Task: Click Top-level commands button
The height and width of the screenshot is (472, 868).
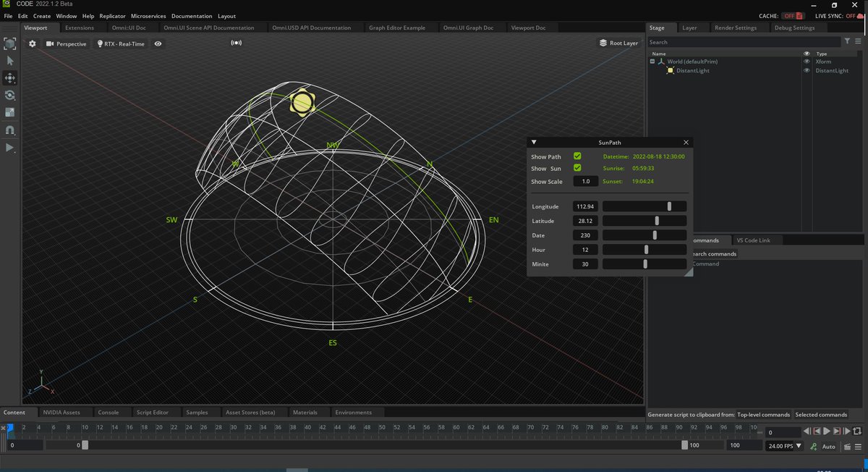Action: pyautogui.click(x=764, y=415)
